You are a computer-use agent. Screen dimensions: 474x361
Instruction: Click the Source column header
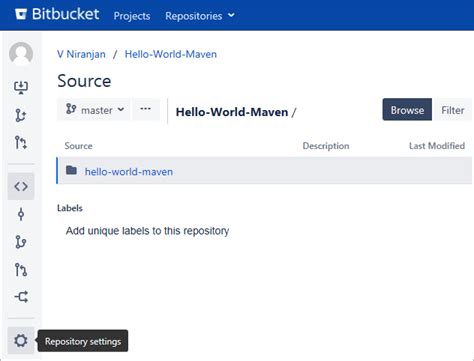pyautogui.click(x=78, y=146)
